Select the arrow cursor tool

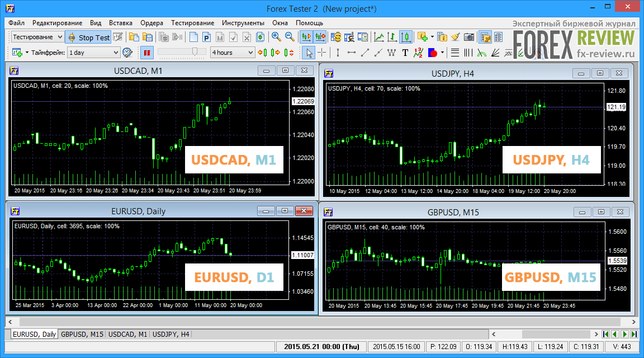coord(309,53)
